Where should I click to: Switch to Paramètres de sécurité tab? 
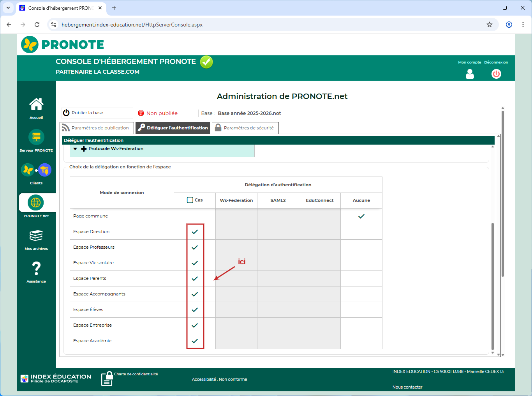coord(245,128)
